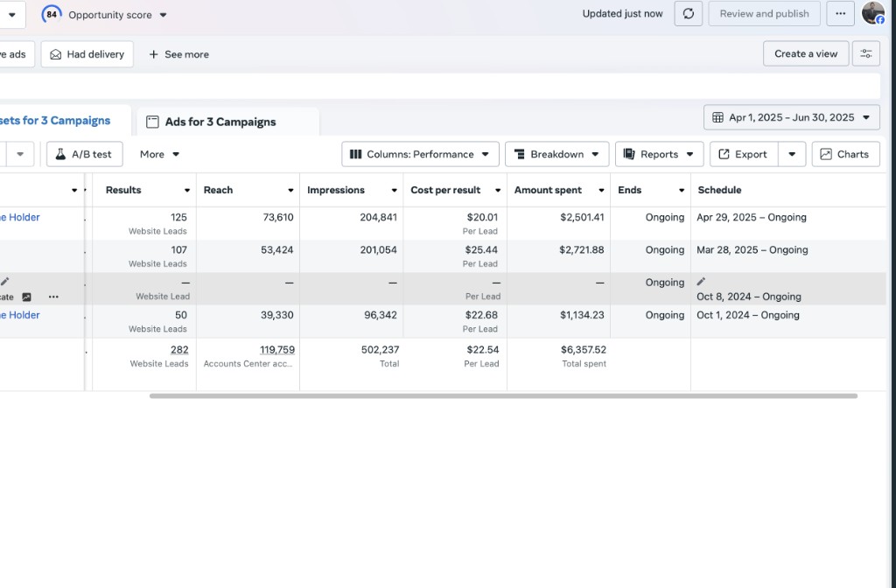The height and width of the screenshot is (588, 896).
Task: Open the three-dots menu in the grey row
Action: [53, 297]
